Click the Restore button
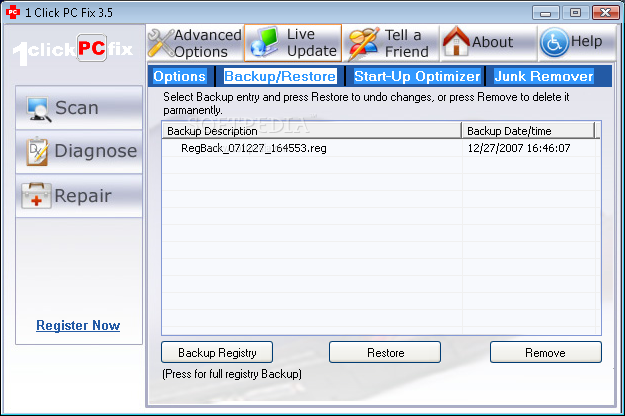Screen dimensions: 625x416 coord(385,352)
